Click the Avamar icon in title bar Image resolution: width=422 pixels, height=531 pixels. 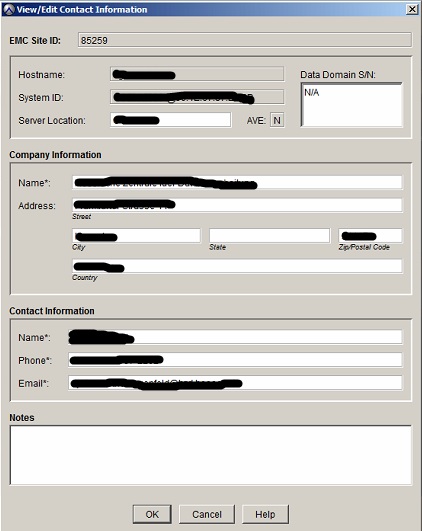click(9, 9)
